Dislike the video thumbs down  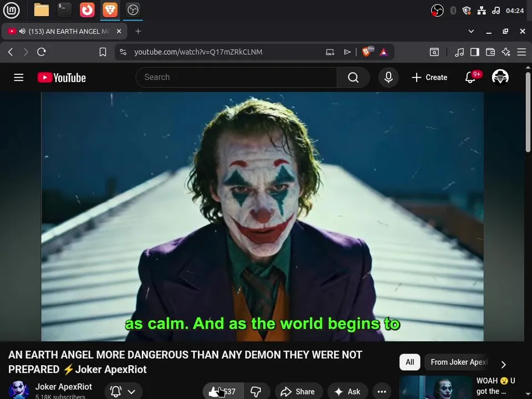[257, 392]
